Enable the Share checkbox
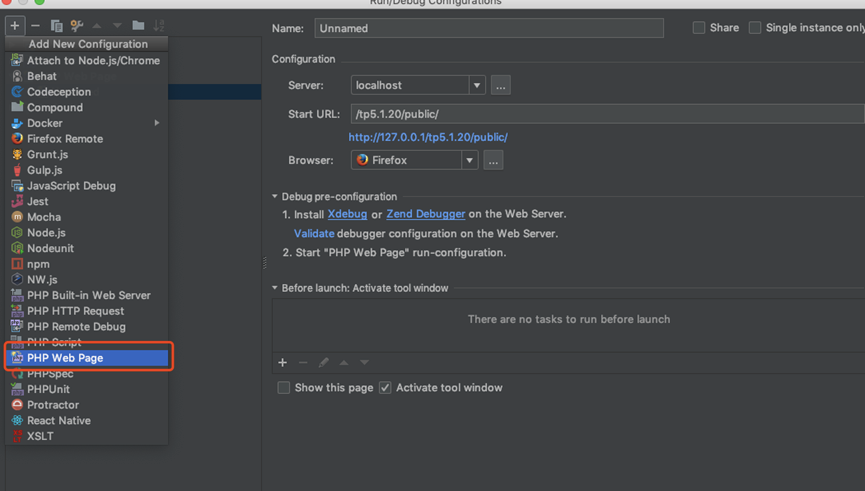This screenshot has height=491, width=865. [699, 28]
